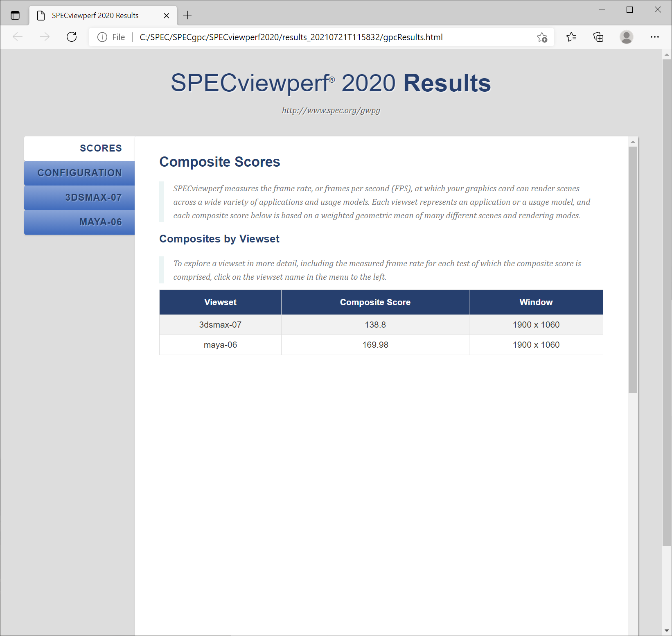This screenshot has width=672, height=636.
Task: Click the 3dsmax-07 viewset cell
Action: [x=220, y=325]
